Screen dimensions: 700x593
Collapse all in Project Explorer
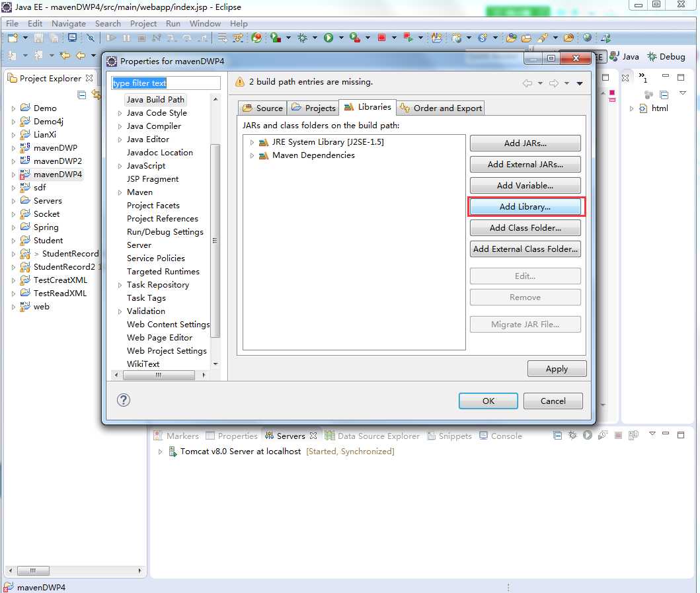click(x=82, y=95)
